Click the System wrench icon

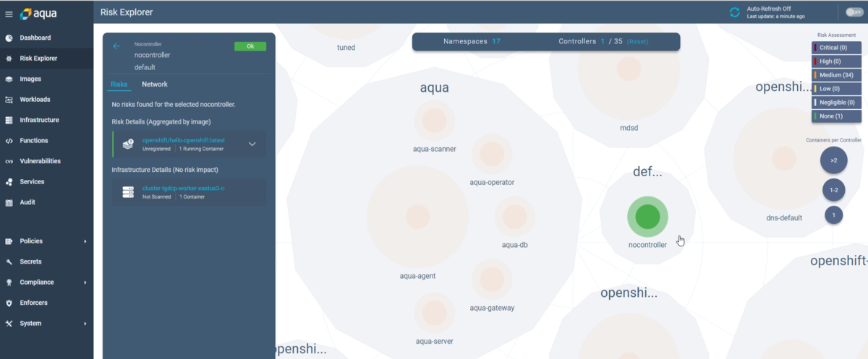[x=9, y=324]
